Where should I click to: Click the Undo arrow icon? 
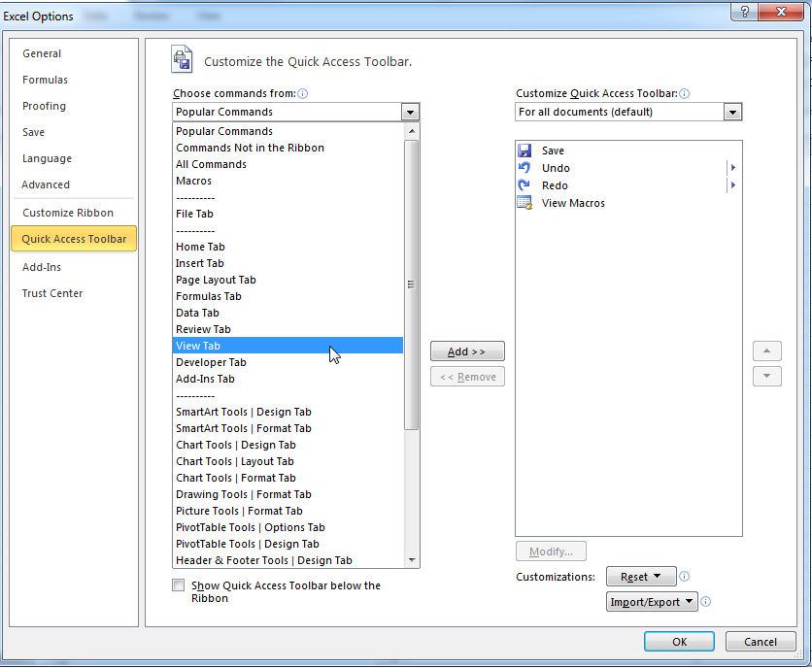click(x=524, y=168)
